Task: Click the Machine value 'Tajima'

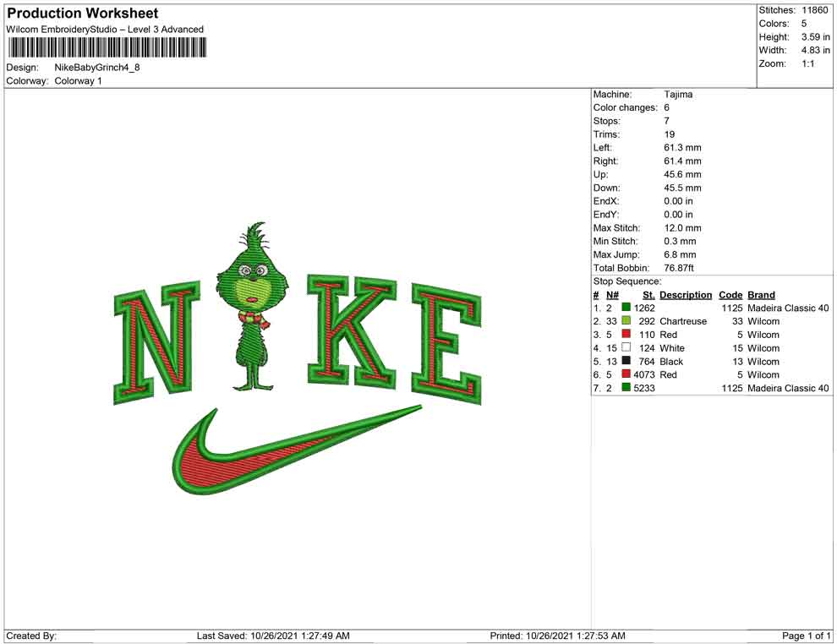Action: pos(678,95)
